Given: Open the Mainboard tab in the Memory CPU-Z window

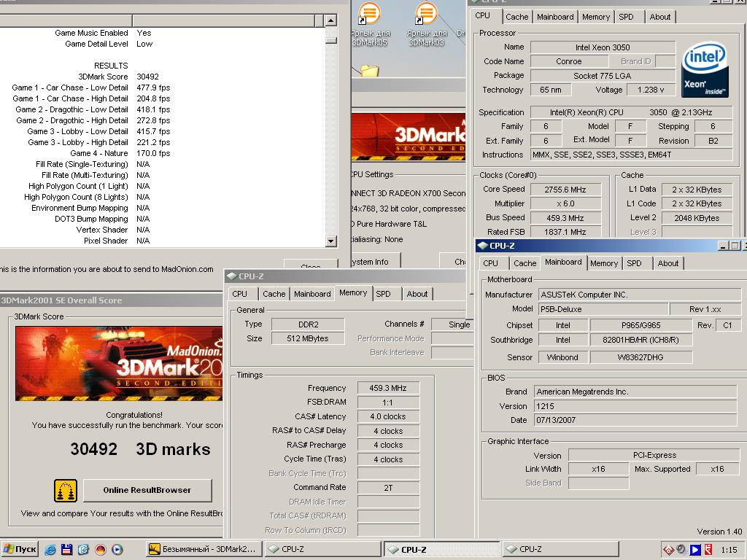Looking at the screenshot, I should pyautogui.click(x=312, y=294).
